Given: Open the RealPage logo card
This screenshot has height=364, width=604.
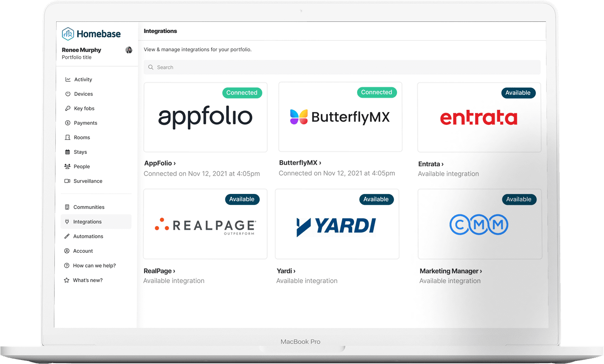Looking at the screenshot, I should 205,224.
